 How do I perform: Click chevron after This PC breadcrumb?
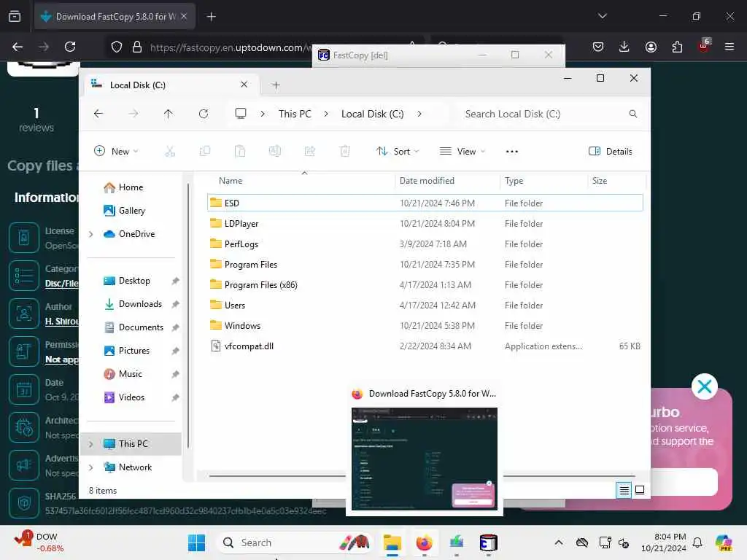tap(326, 114)
